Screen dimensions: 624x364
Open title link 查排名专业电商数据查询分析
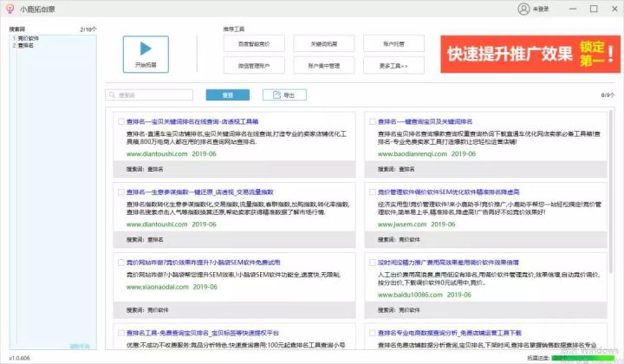pyautogui.click(x=449, y=333)
